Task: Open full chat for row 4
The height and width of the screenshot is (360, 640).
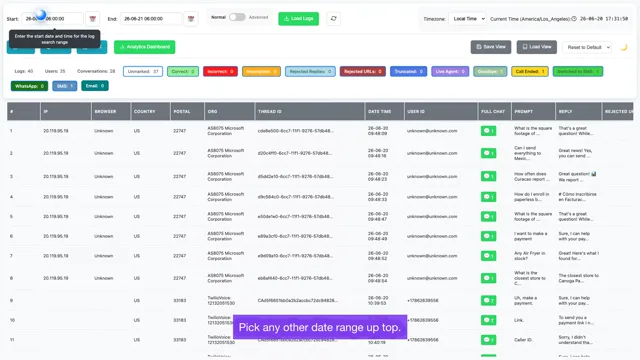Action: (489, 197)
